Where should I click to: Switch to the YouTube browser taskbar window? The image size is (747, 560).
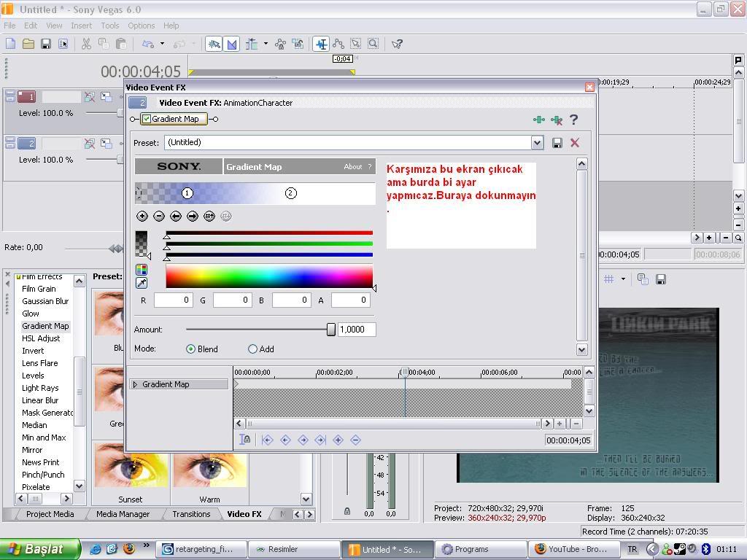[x=574, y=550]
